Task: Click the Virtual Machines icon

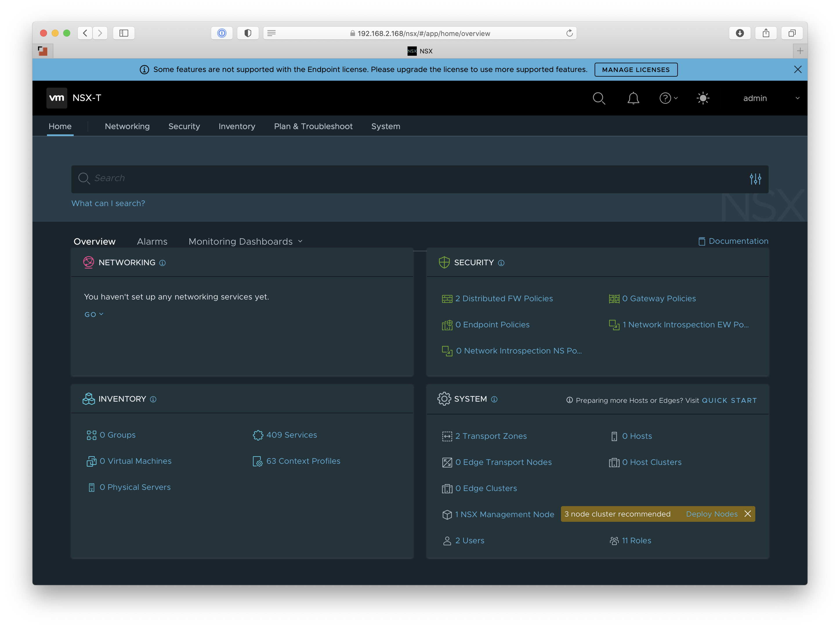Action: coord(92,461)
